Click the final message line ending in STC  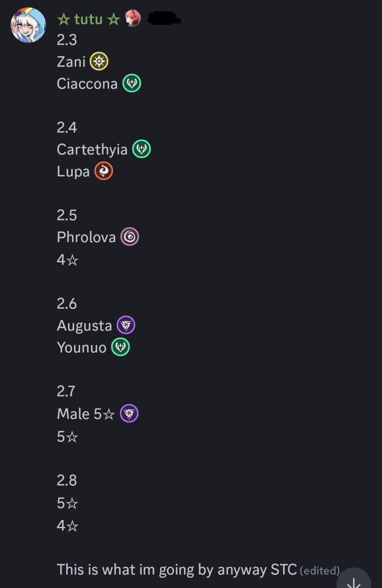pyautogui.click(x=177, y=570)
